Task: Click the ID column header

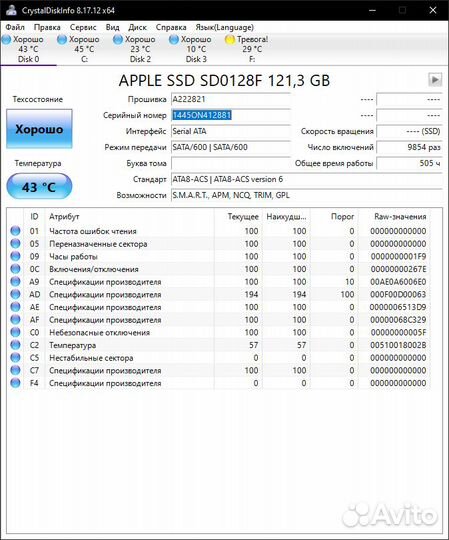Action: (x=34, y=217)
